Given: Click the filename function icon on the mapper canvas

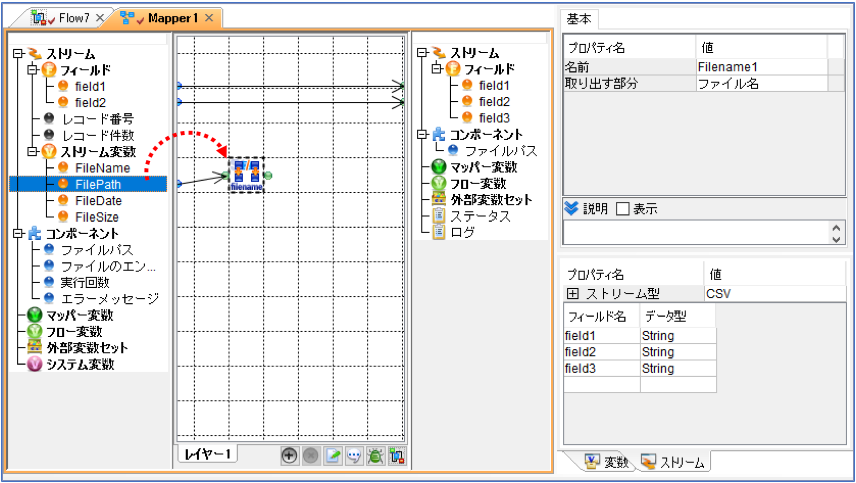Looking at the screenshot, I should [246, 175].
